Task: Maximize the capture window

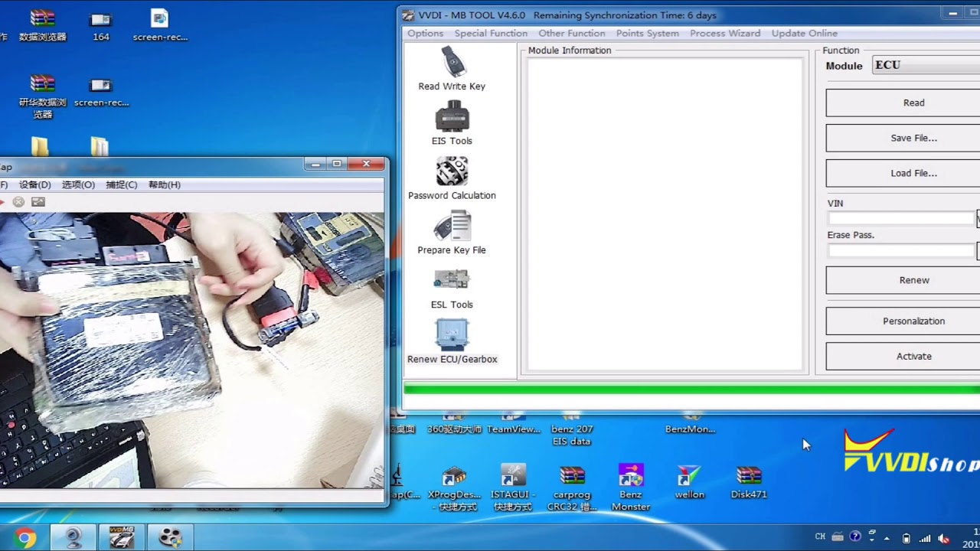Action: point(337,164)
